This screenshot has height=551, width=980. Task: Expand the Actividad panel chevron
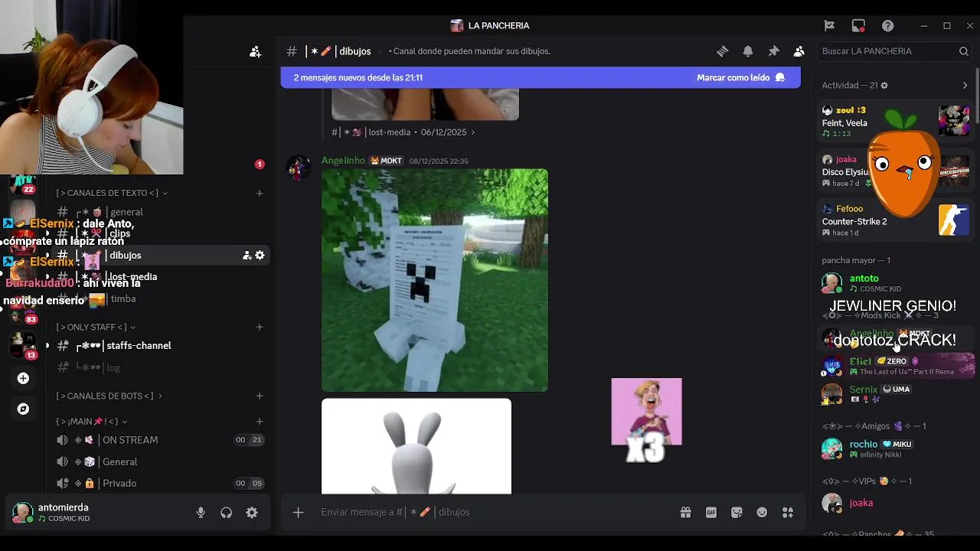[965, 86]
